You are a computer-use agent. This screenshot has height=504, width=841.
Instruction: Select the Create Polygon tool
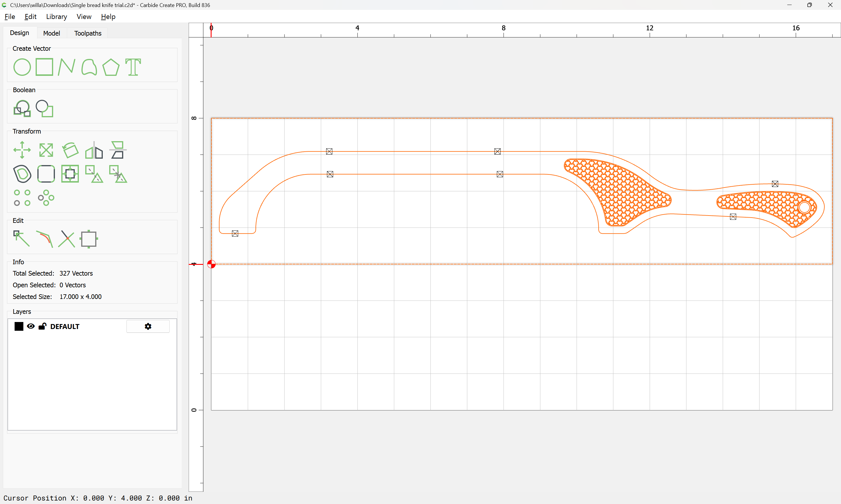pyautogui.click(x=111, y=67)
